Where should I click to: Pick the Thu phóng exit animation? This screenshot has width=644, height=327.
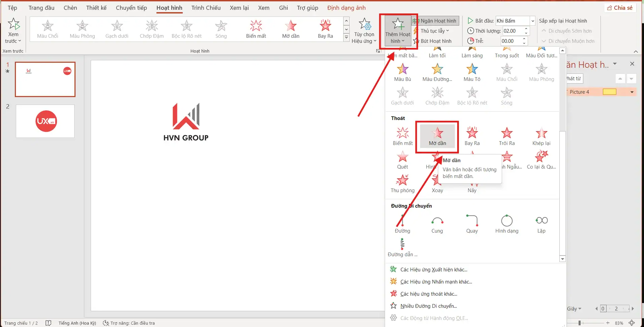click(402, 184)
